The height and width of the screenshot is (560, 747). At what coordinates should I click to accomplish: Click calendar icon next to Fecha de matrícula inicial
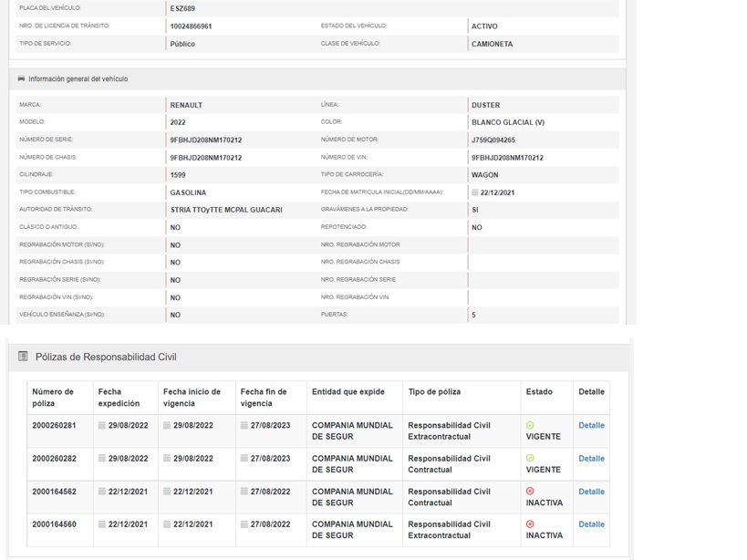pos(475,192)
